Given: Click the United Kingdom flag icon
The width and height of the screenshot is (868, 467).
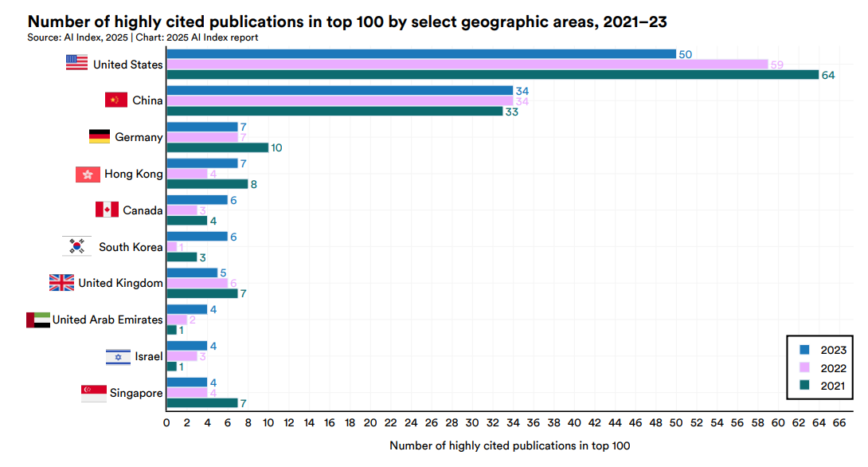Looking at the screenshot, I should 61,283.
